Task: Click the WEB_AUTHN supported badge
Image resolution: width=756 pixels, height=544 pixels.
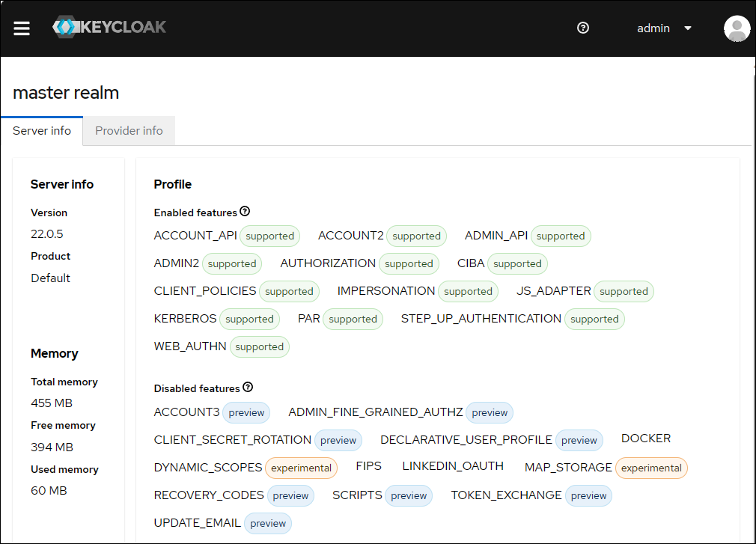Action: point(259,347)
